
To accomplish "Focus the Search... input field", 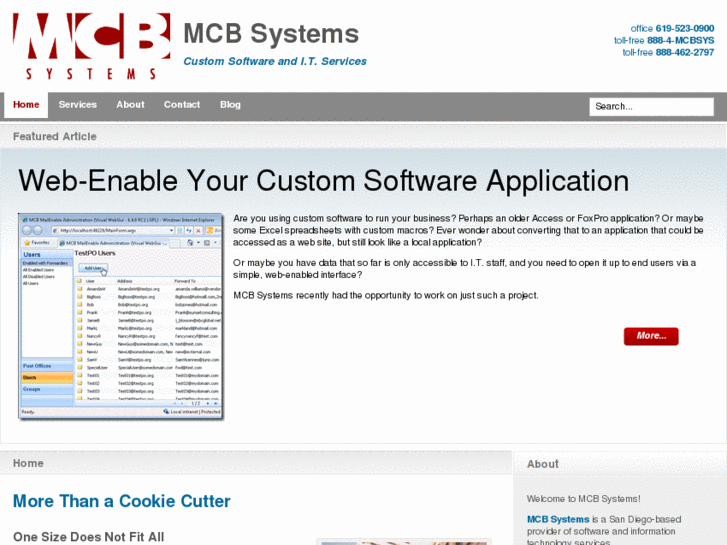I will 651,106.
